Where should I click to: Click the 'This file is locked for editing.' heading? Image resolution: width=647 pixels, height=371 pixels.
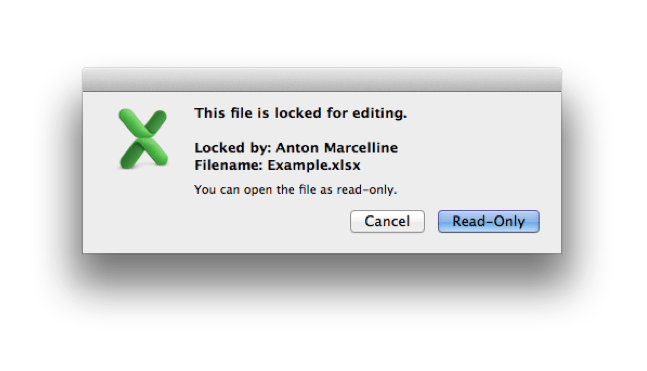coord(300,113)
